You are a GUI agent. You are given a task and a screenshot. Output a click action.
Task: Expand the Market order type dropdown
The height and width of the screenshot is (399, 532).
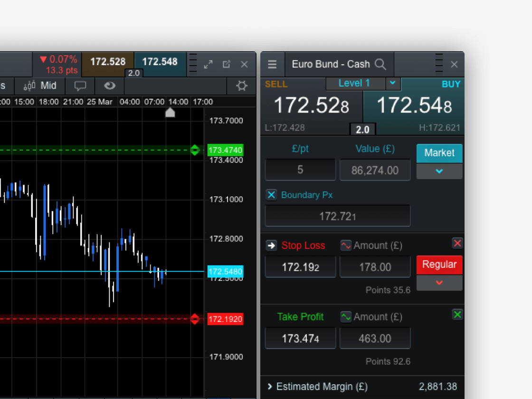(439, 171)
